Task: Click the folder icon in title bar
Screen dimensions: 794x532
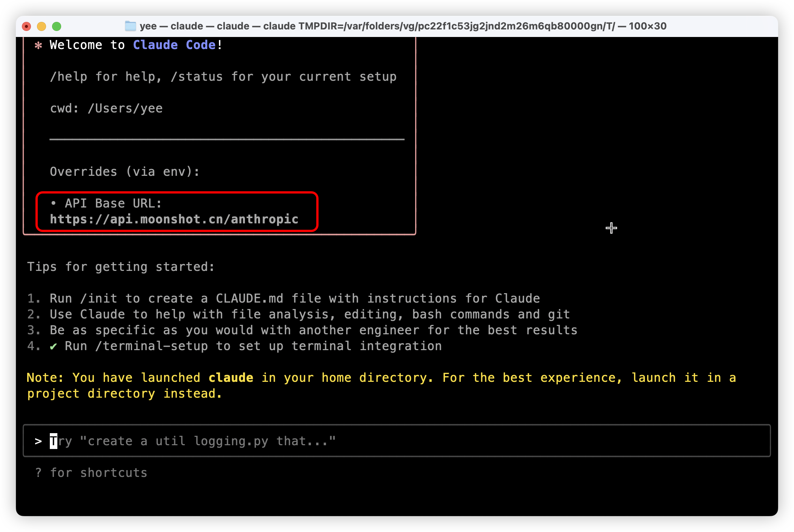Action: (x=130, y=26)
